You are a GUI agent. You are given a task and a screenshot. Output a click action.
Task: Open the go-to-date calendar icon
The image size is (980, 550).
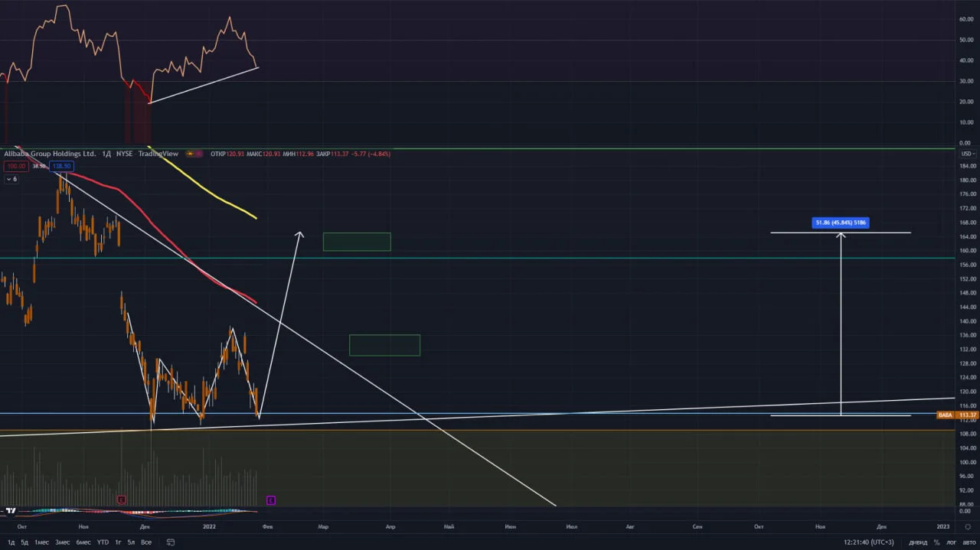click(x=170, y=542)
